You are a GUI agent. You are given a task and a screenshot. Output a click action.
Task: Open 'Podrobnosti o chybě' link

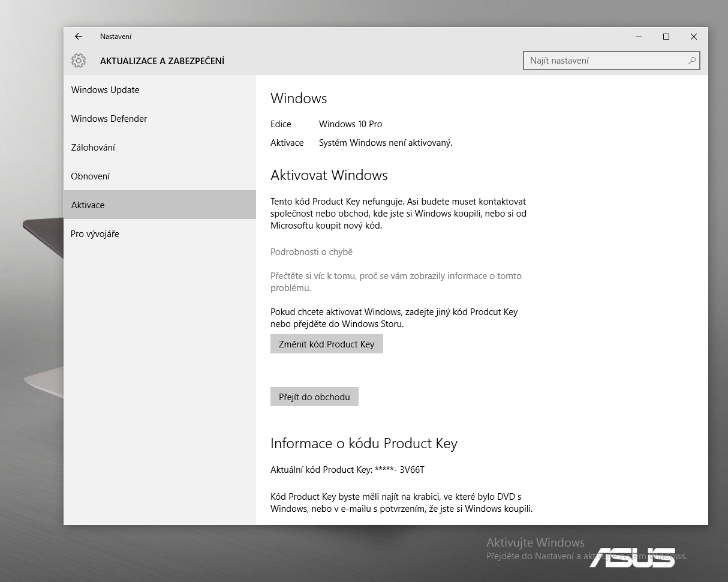[x=311, y=252]
